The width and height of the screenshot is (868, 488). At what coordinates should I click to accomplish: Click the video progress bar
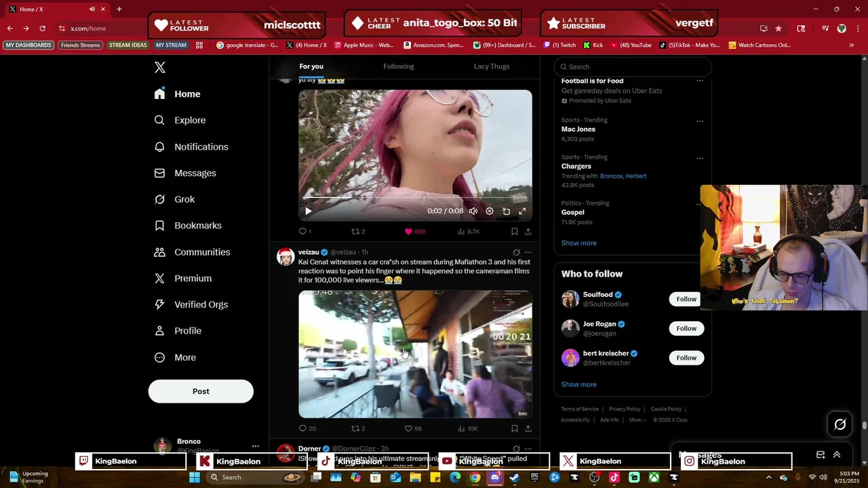pos(415,199)
